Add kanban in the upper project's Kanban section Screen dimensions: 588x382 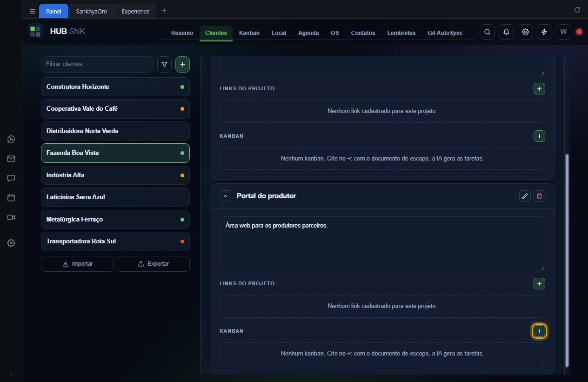tap(539, 136)
